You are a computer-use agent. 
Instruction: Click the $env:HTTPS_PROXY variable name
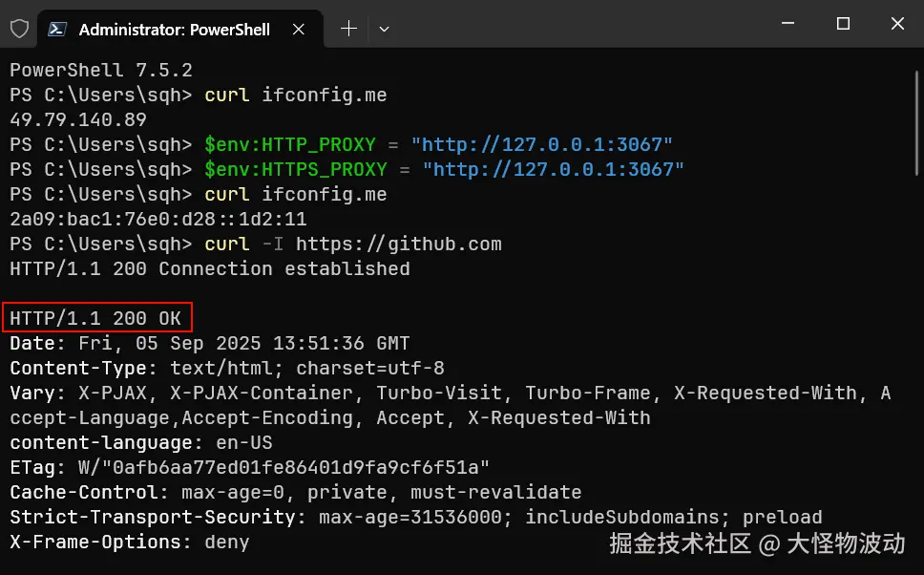coord(296,169)
